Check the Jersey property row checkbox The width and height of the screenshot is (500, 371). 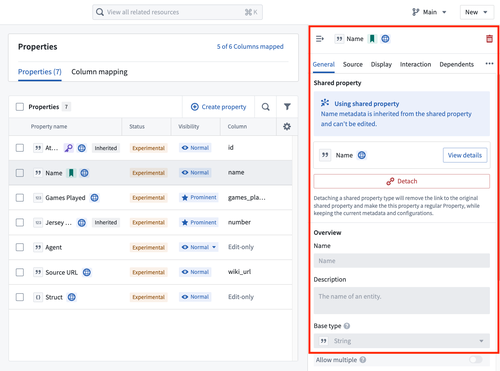coord(20,222)
